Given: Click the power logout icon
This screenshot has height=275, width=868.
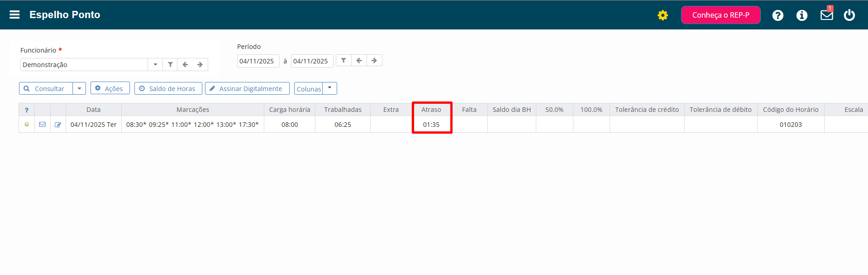Looking at the screenshot, I should click(849, 15).
